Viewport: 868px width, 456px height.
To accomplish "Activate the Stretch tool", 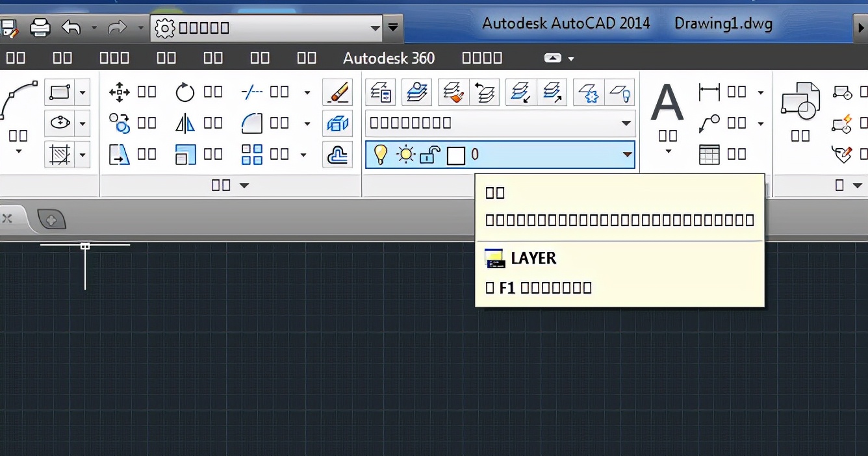I will (133, 154).
